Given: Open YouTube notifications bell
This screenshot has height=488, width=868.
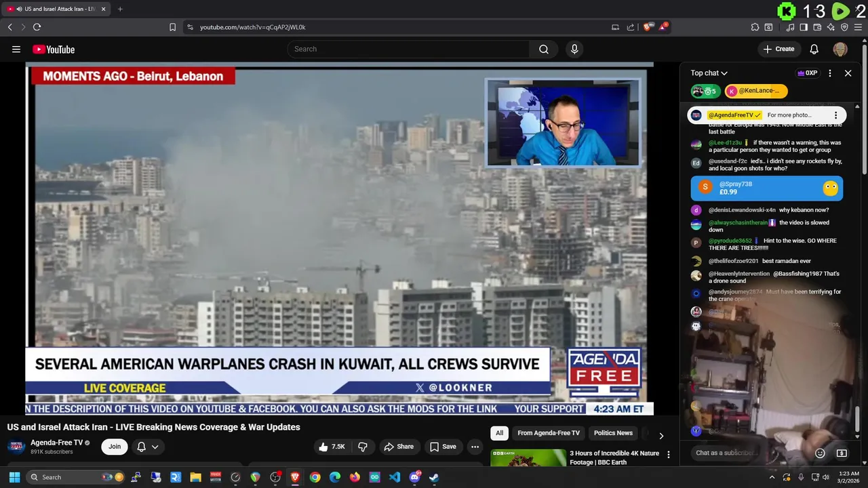Looking at the screenshot, I should 814,49.
